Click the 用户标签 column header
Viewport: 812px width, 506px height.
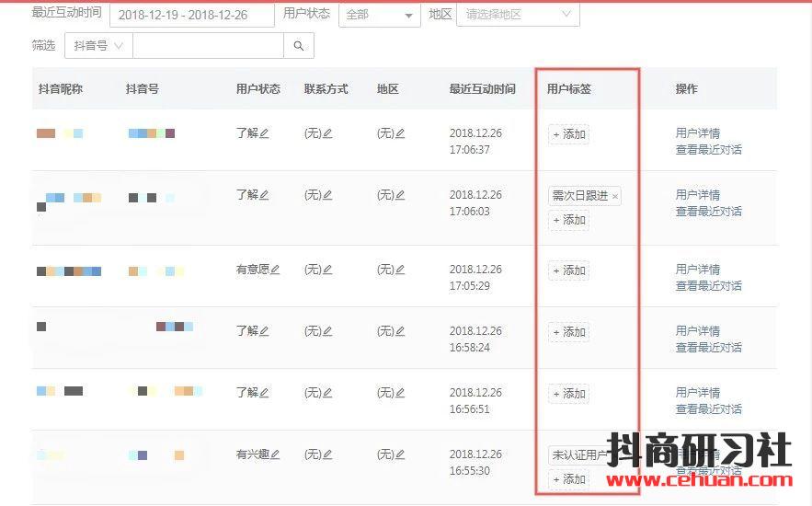pos(571,89)
